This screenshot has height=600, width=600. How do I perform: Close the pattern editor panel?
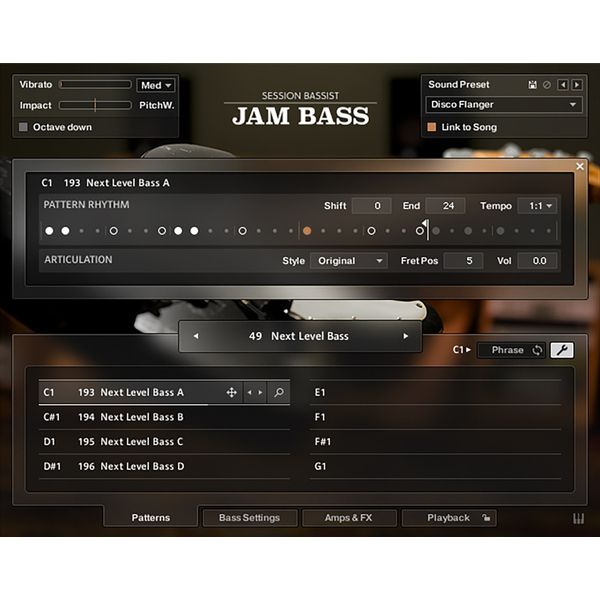[x=580, y=166]
